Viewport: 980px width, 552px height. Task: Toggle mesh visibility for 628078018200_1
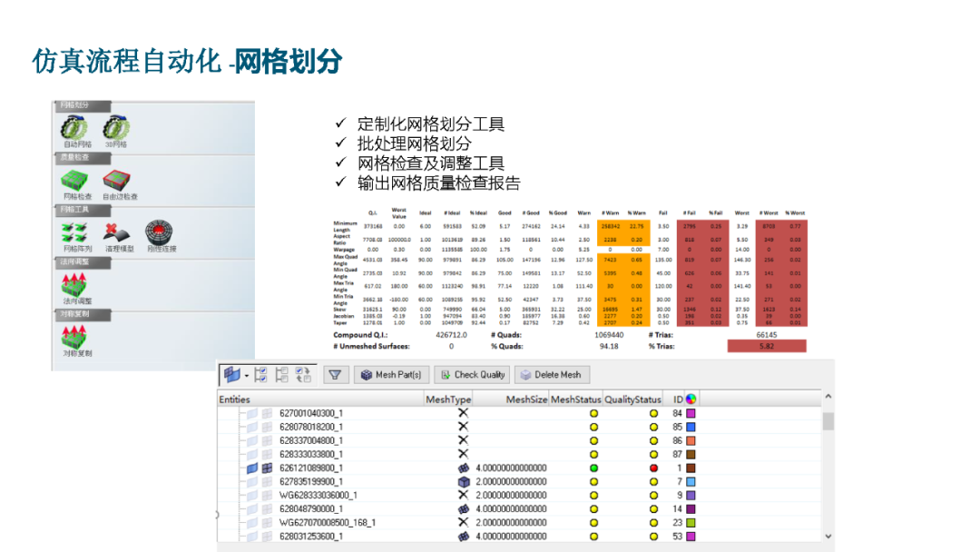pos(268,427)
